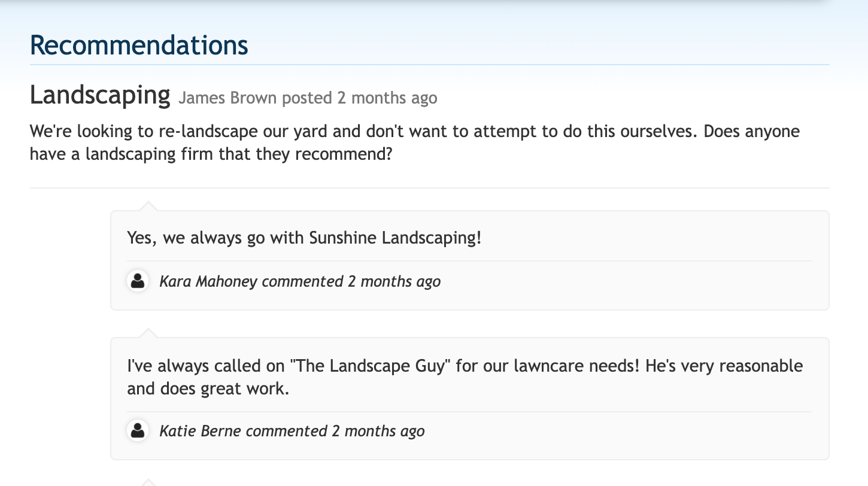Click the divider inside Kara Mahoney's comment
Viewport: 868px width, 486px height.
pos(469,261)
